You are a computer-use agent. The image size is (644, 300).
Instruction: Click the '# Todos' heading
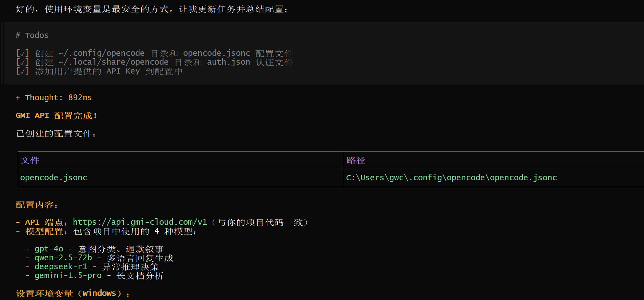[x=32, y=35]
